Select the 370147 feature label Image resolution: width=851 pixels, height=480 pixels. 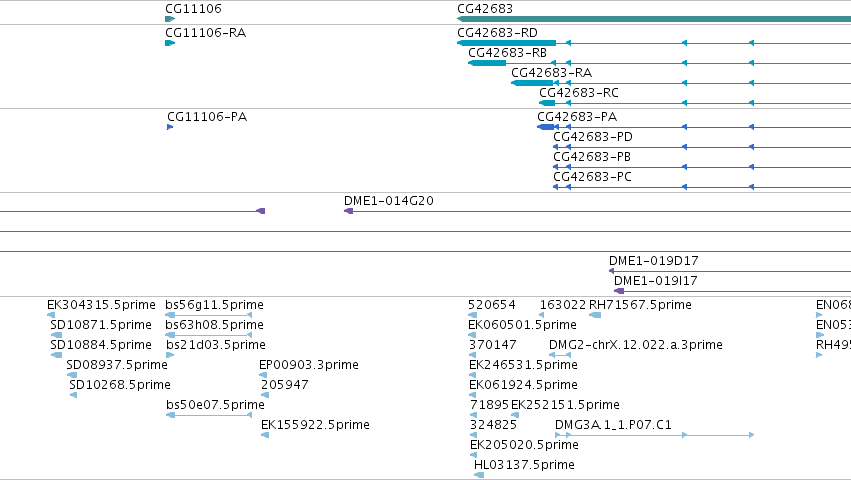coord(493,345)
